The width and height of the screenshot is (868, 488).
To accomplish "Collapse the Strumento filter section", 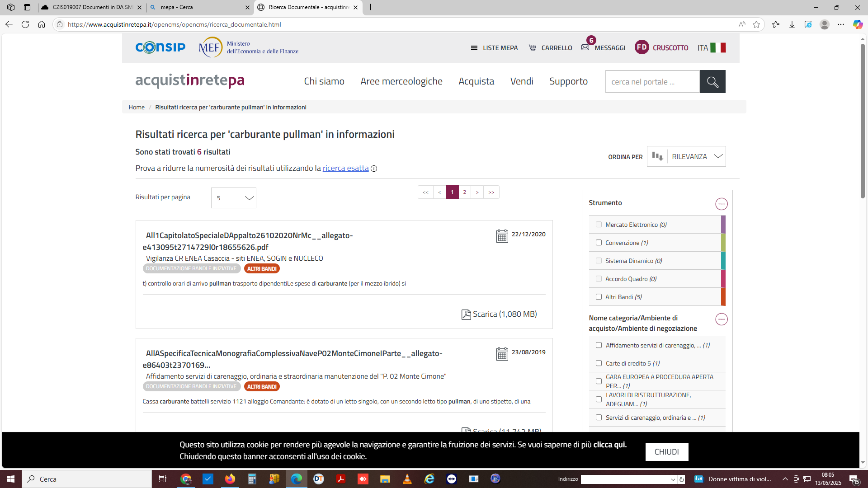I will [x=721, y=204].
